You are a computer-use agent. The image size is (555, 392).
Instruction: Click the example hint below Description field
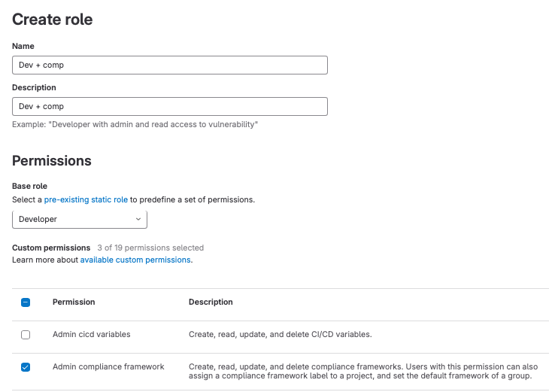tap(135, 124)
